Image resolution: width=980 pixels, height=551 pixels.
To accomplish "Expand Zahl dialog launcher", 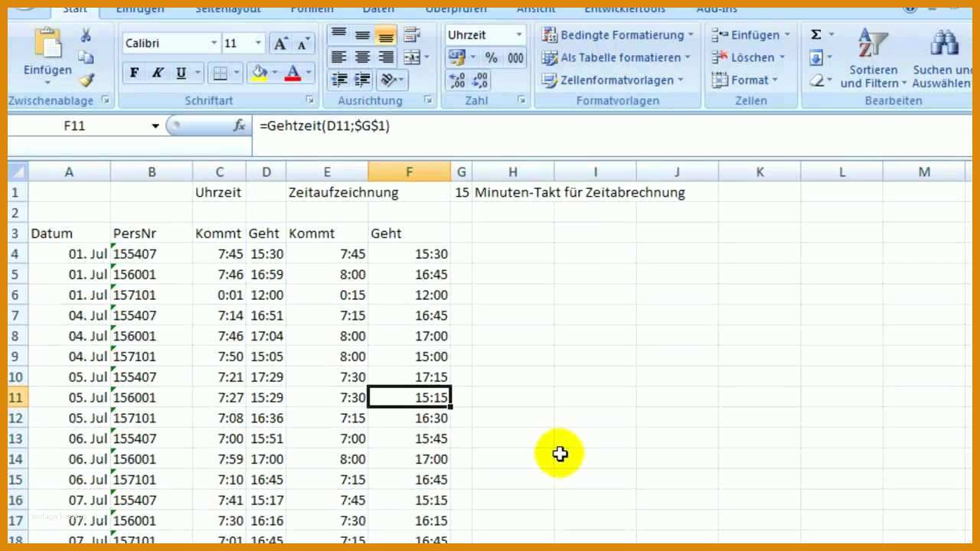I will click(521, 100).
